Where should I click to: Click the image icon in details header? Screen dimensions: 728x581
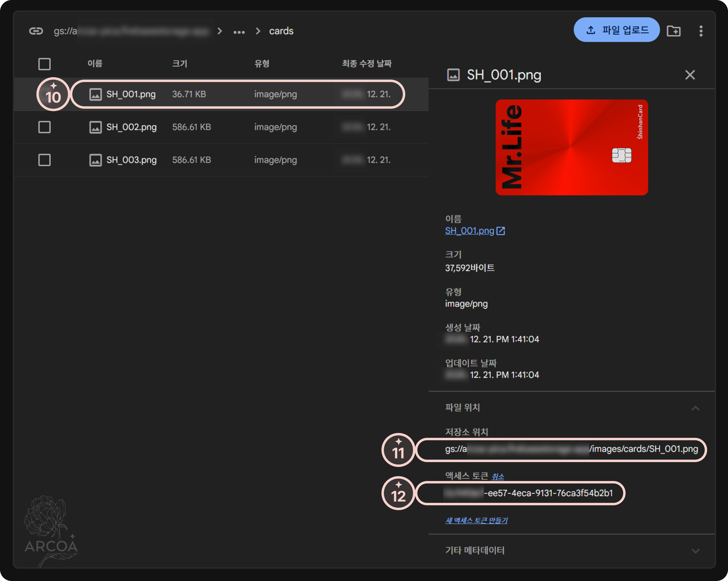pos(453,75)
